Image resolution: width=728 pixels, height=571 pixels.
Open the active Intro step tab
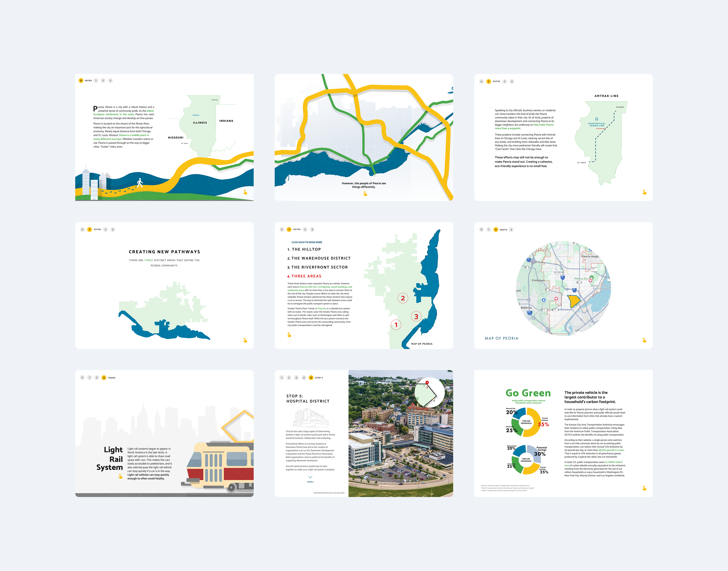[81, 81]
